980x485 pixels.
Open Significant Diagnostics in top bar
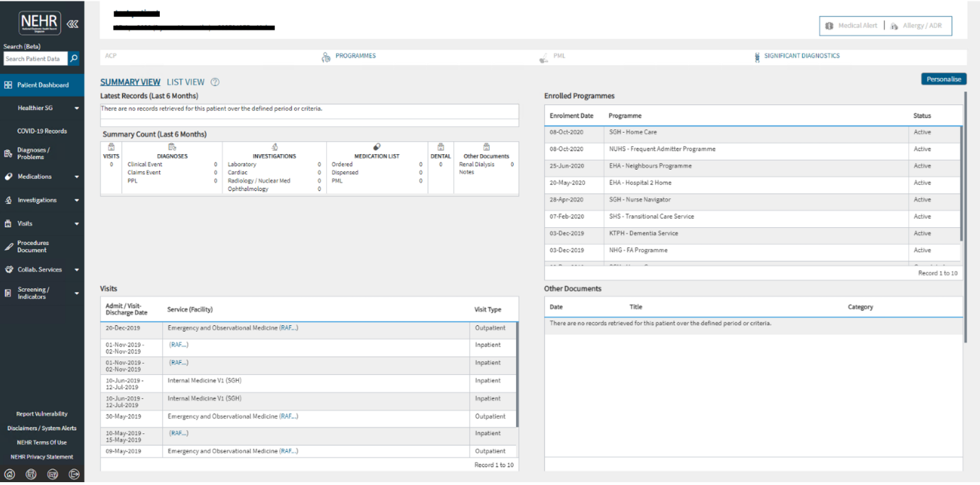coord(801,56)
